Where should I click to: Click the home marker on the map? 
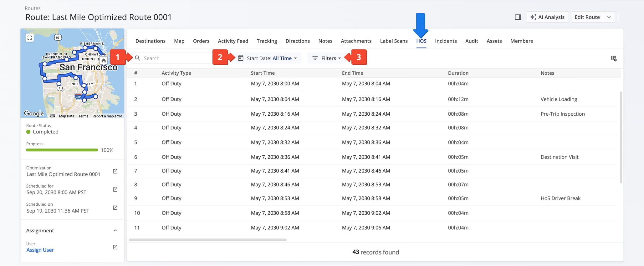coord(104,60)
